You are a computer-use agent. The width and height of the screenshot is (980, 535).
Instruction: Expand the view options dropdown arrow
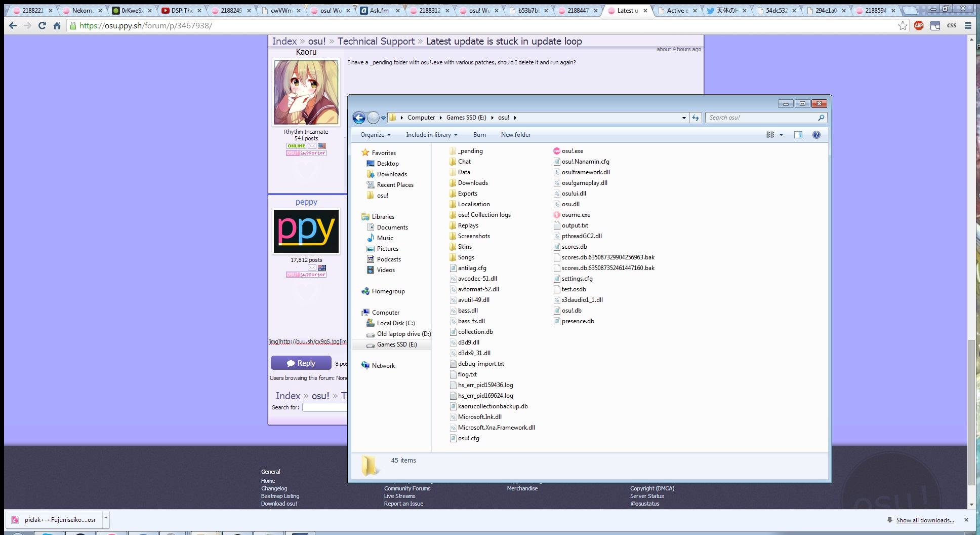tap(781, 135)
